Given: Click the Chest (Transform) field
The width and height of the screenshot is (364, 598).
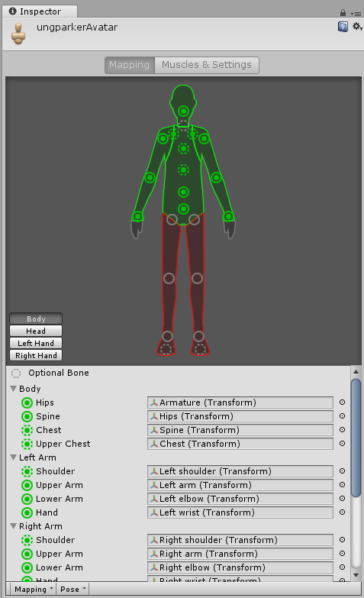Looking at the screenshot, I should (240, 444).
